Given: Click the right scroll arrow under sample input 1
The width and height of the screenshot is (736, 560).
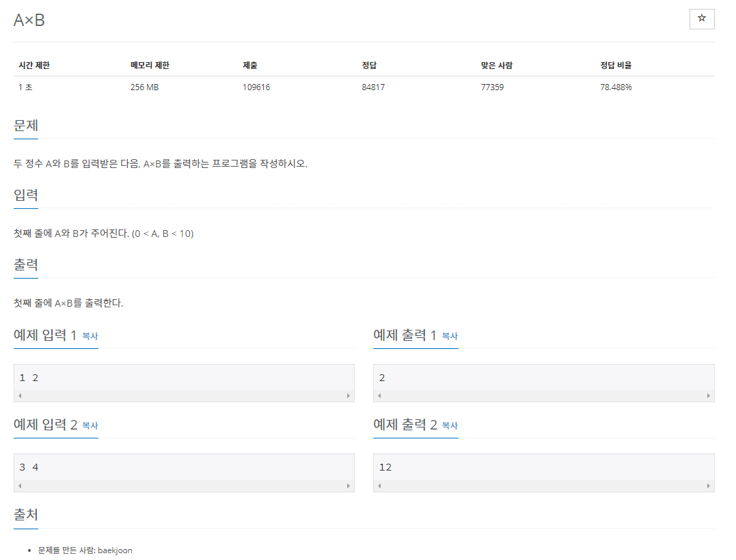Looking at the screenshot, I should point(349,395).
